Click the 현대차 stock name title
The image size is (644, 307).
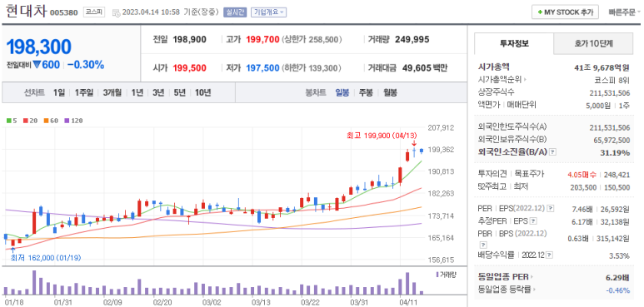click(27, 12)
